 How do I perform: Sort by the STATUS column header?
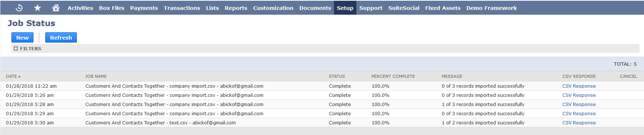click(x=337, y=76)
